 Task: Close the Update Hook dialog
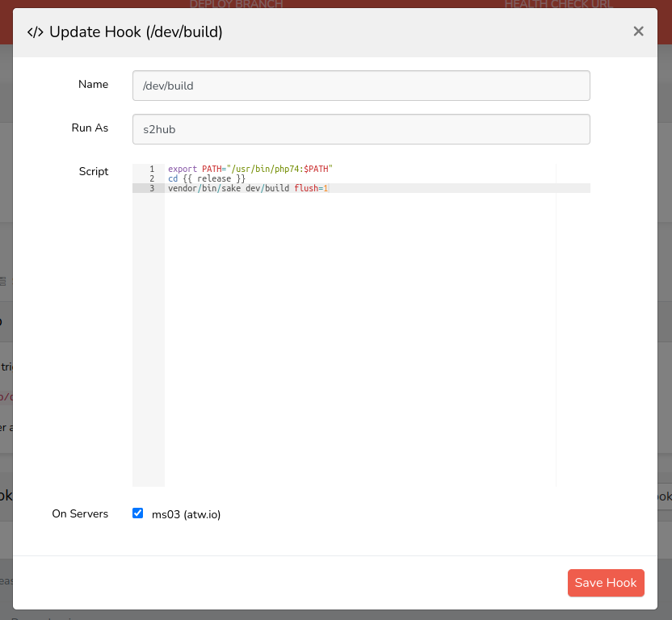point(638,31)
